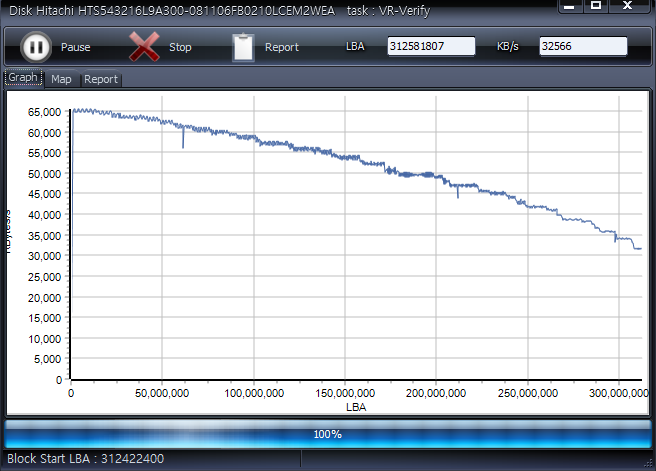Click the 150,000,000 x-axis label
Viewport: 656px width, 471px height.
point(345,393)
